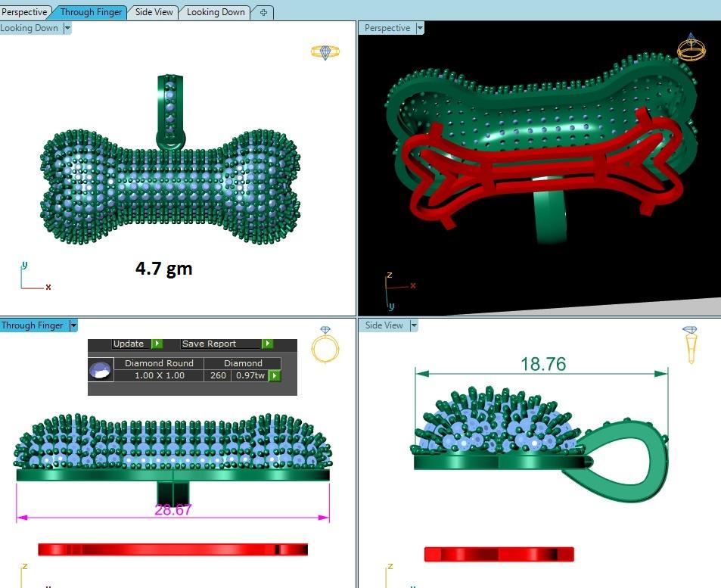
Task: Click the Save Report button
Action: (210, 344)
